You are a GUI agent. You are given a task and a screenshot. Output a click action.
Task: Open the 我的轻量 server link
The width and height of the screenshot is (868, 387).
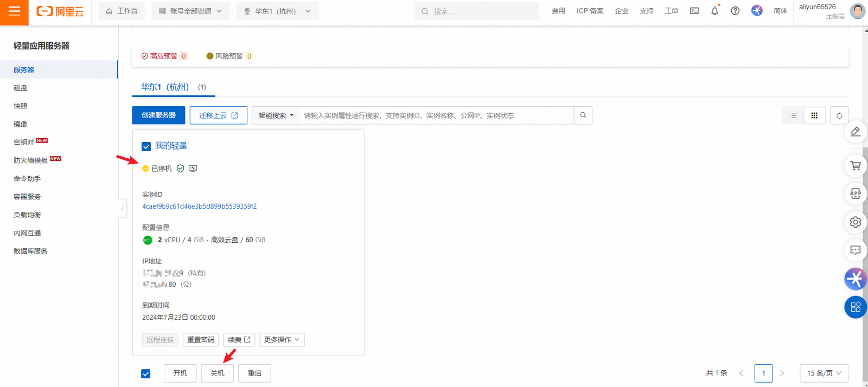[x=171, y=146]
